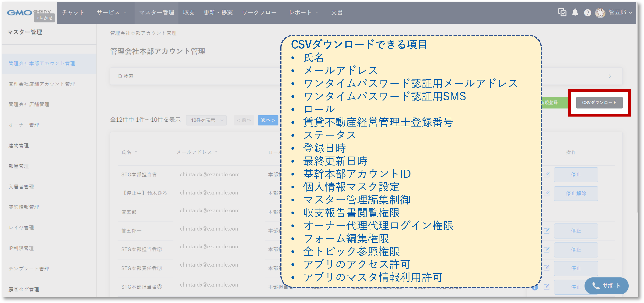This screenshot has height=303, width=644.
Task: Open the 10件を表示 page size dropdown
Action: click(206, 120)
